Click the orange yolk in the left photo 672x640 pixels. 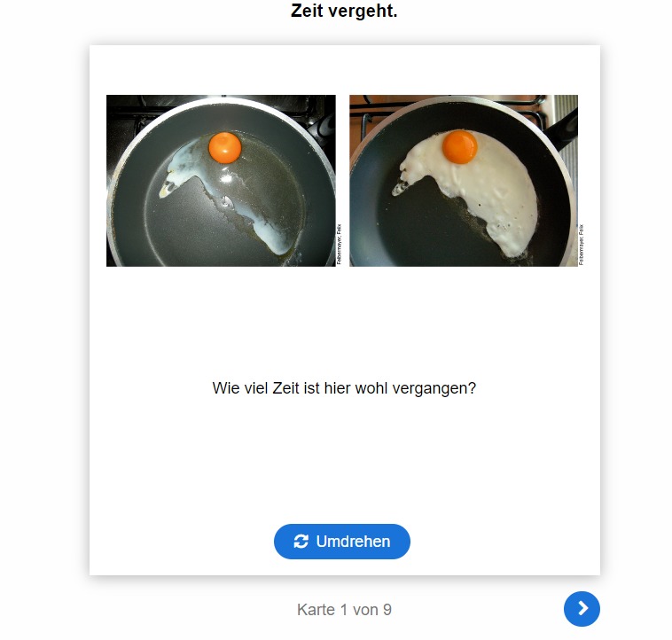point(225,147)
